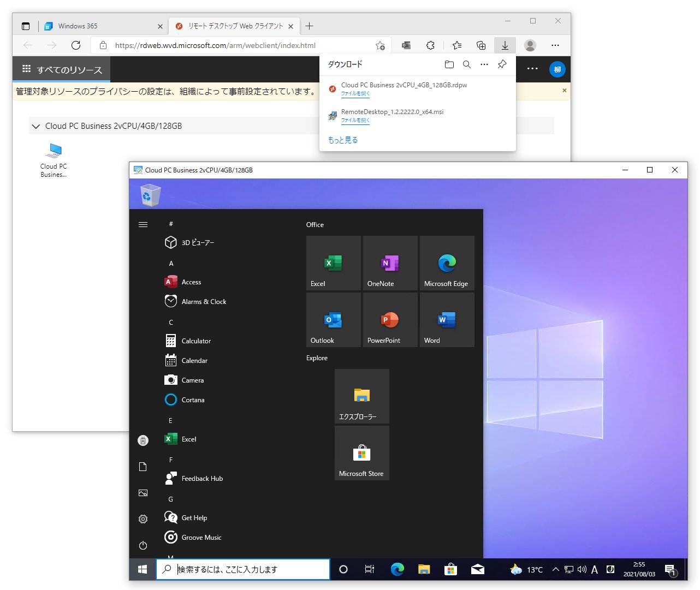Launch Groove Music

click(193, 537)
